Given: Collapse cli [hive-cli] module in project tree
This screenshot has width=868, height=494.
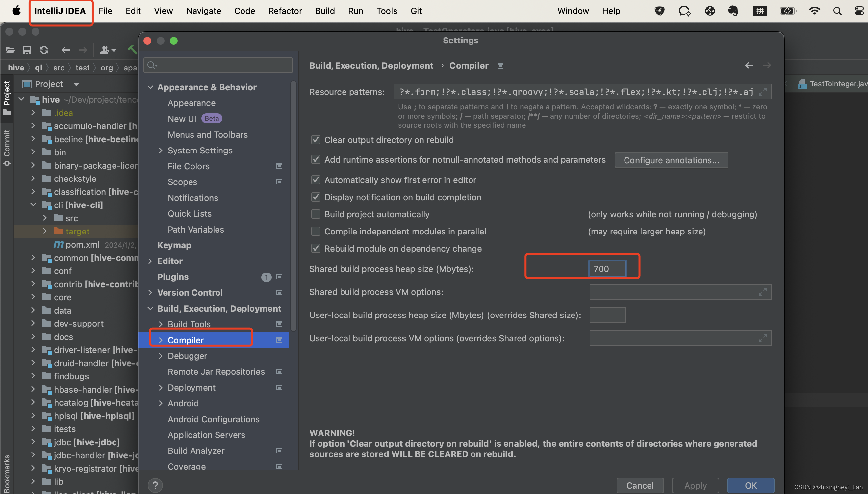Looking at the screenshot, I should click(33, 205).
